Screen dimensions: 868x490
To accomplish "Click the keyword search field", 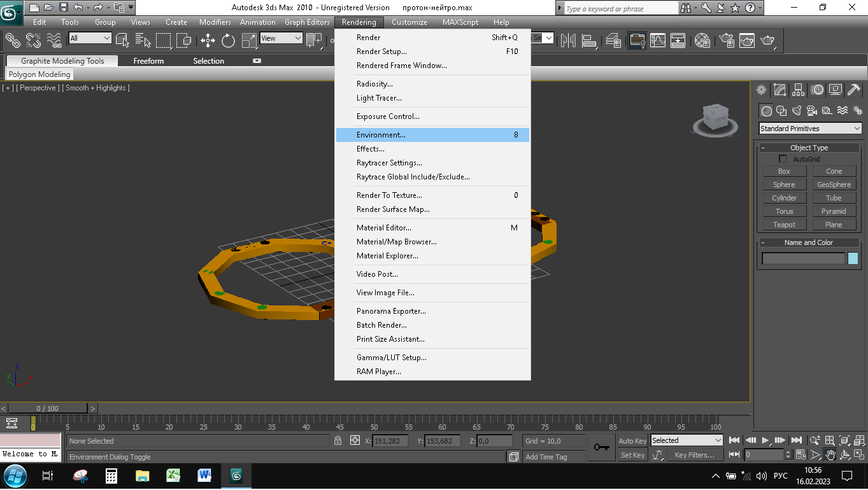I will (x=621, y=9).
